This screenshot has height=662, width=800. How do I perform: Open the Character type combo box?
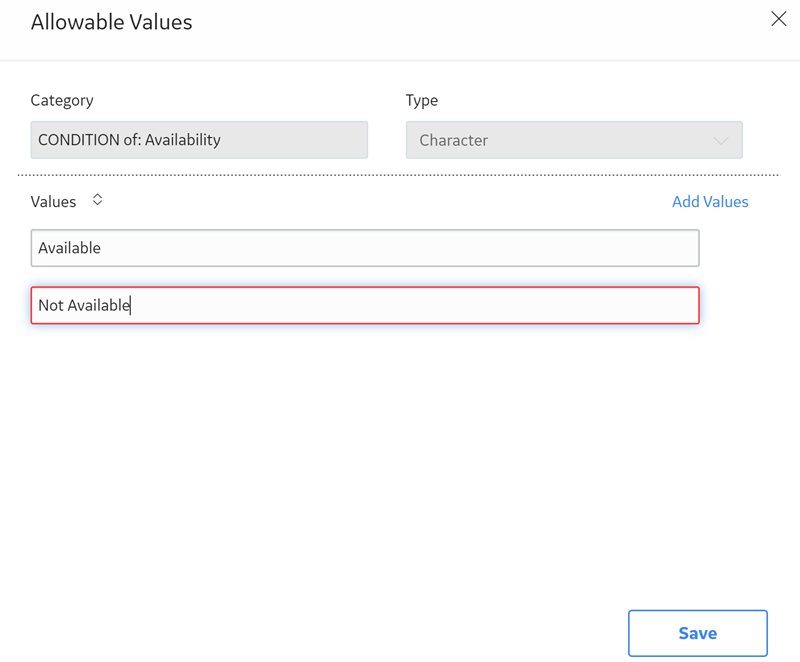coord(574,140)
